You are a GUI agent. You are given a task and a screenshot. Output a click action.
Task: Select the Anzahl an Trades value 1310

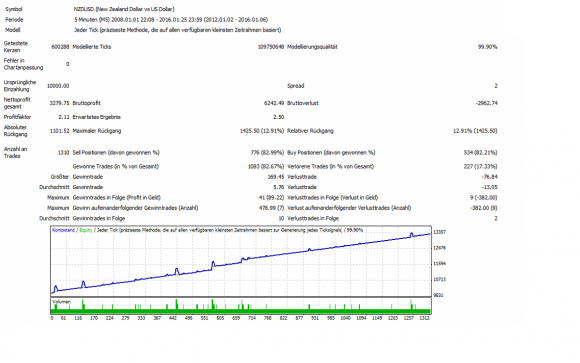[63, 152]
